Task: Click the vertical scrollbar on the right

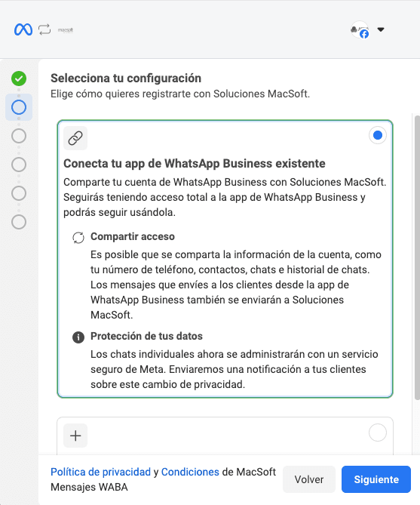Action: [x=417, y=257]
